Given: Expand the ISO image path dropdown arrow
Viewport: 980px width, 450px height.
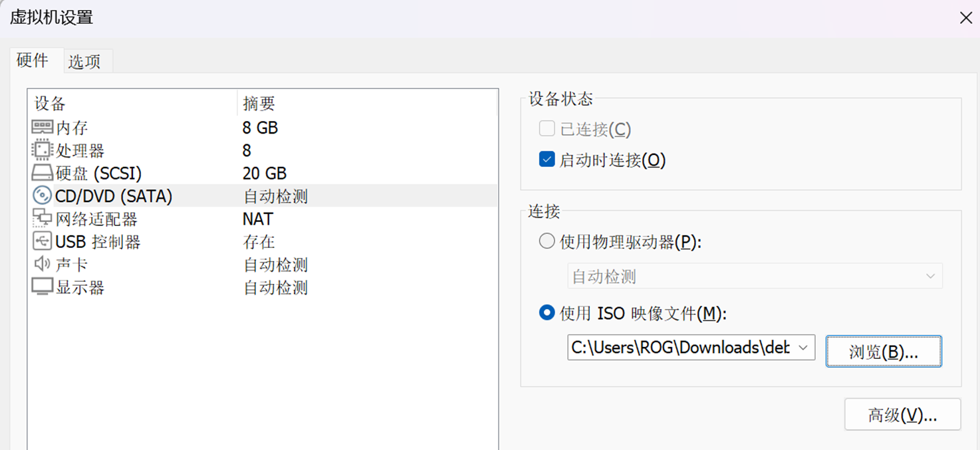Looking at the screenshot, I should tap(803, 348).
